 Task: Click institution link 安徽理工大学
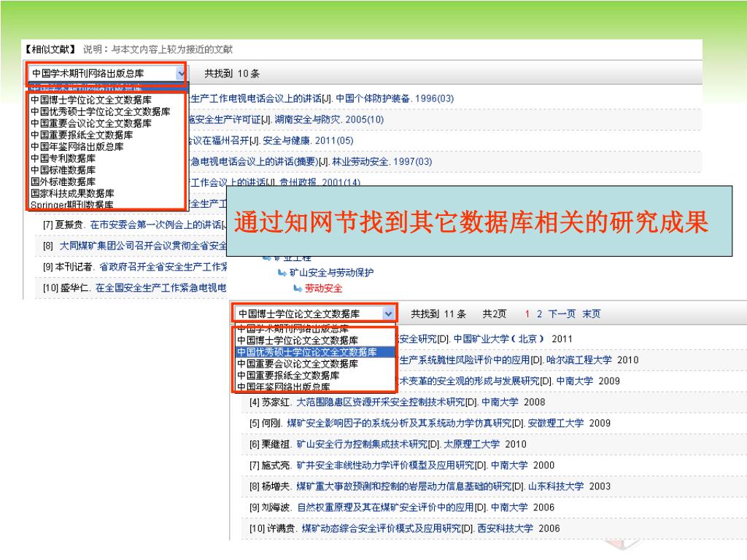[x=555, y=423]
